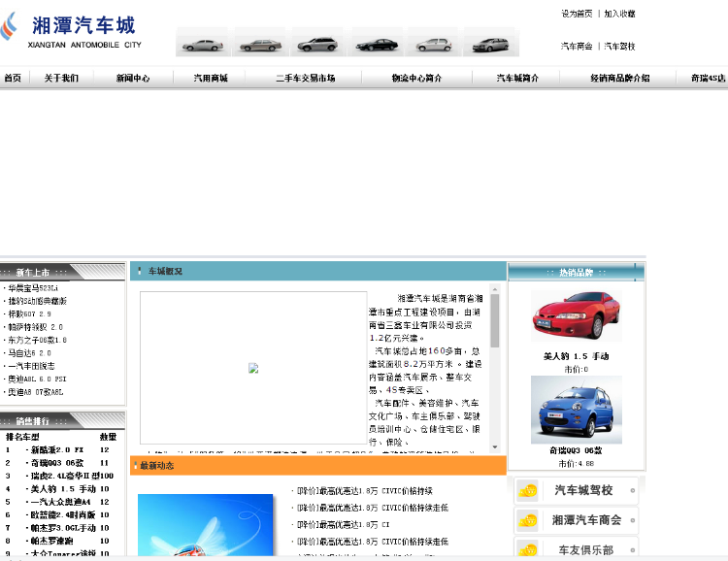Click gold coin icon beside 湘潭汽车商会
Image resolution: width=728 pixels, height=561 pixels.
(527, 520)
